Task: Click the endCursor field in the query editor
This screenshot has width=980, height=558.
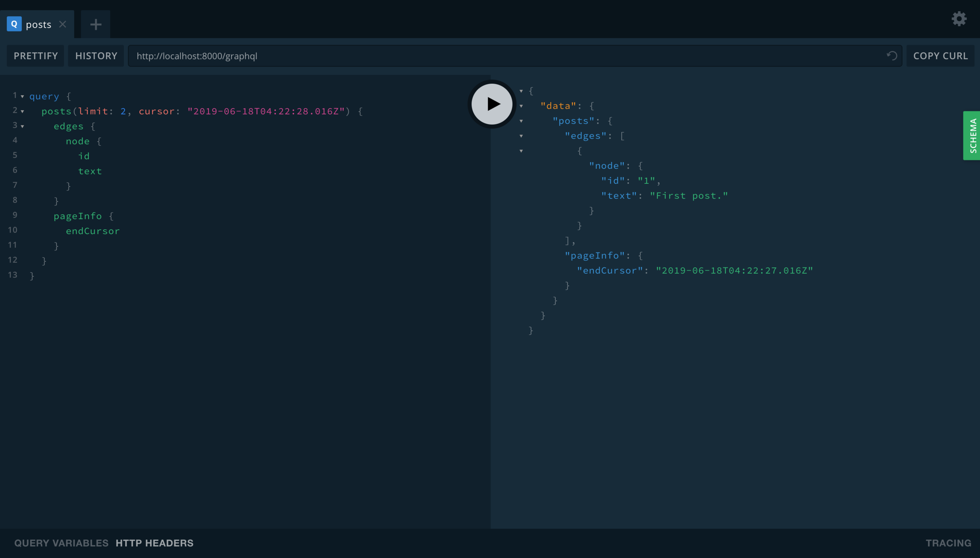Action: coord(93,231)
